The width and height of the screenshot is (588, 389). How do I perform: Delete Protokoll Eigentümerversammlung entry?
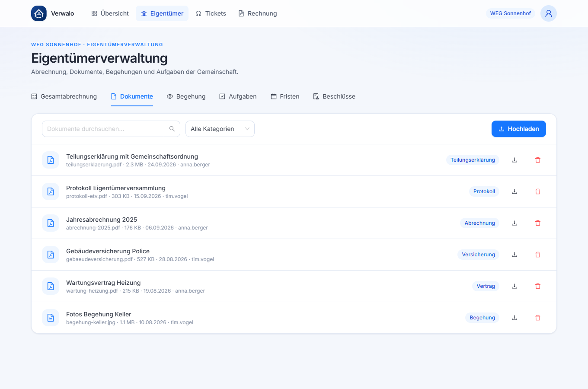(538, 191)
